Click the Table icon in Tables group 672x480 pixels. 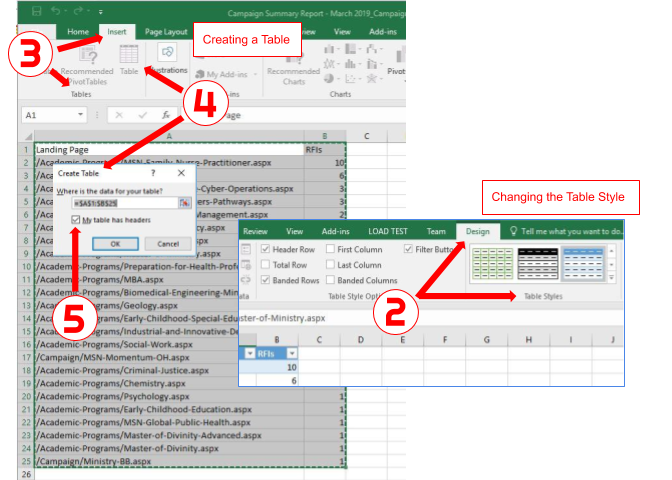[x=129, y=54]
